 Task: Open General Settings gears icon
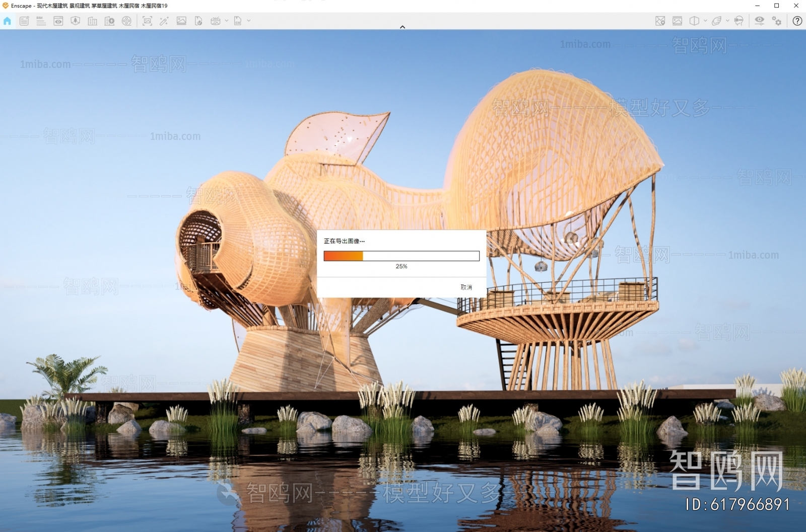[777, 21]
